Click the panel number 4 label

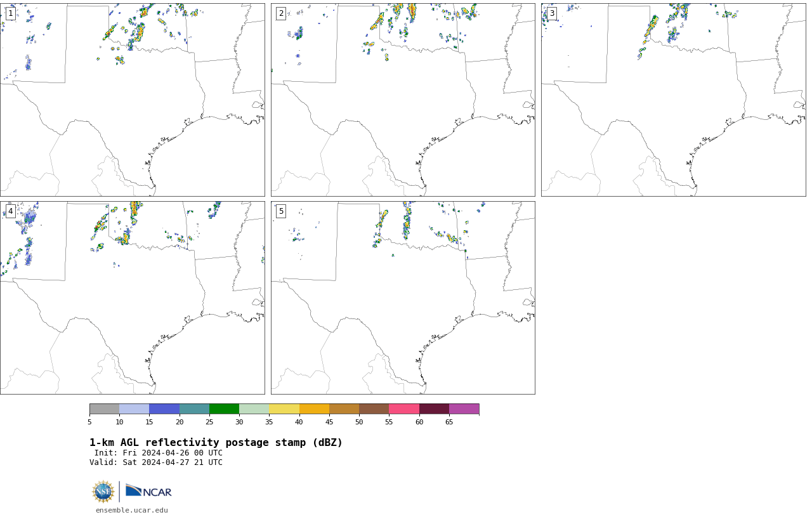tap(10, 211)
